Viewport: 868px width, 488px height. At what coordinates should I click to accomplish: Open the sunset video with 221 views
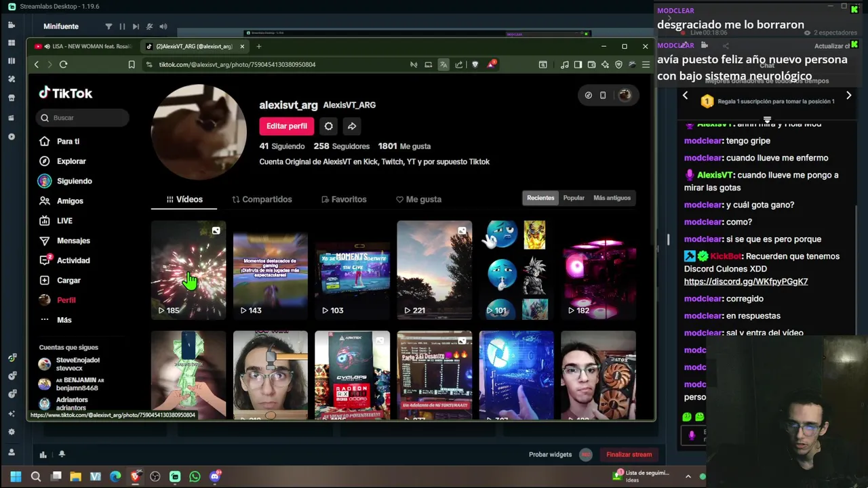pos(434,270)
